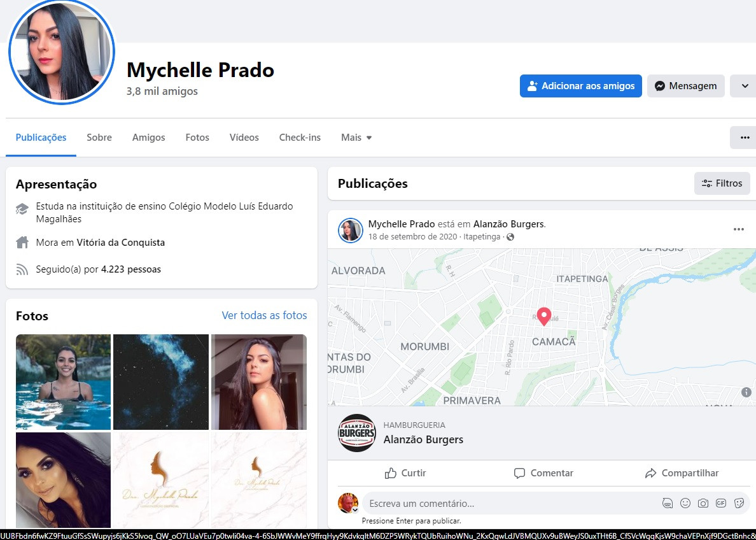Open the post three-dots options menu
Screen dimensions: 756x540
click(738, 229)
